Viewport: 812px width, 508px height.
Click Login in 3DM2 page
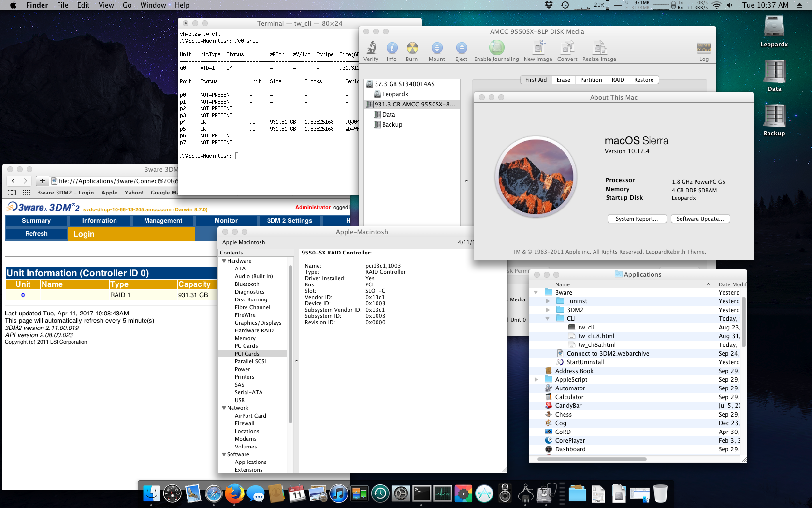click(84, 234)
